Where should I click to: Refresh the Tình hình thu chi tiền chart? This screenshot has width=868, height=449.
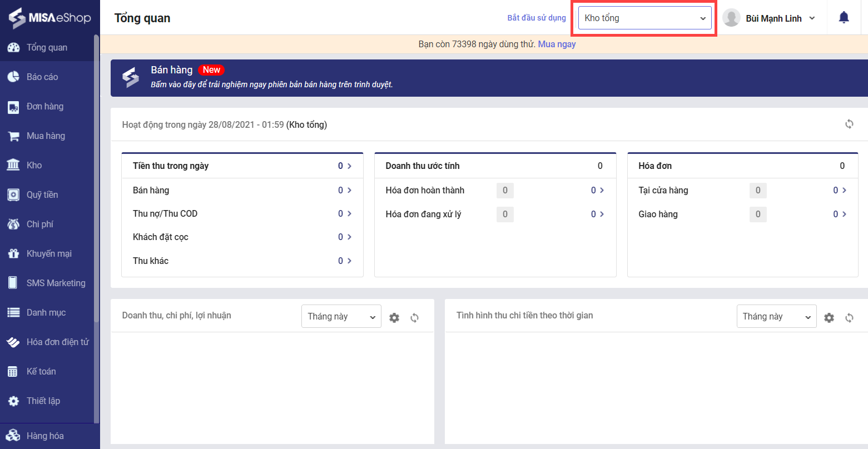click(849, 318)
